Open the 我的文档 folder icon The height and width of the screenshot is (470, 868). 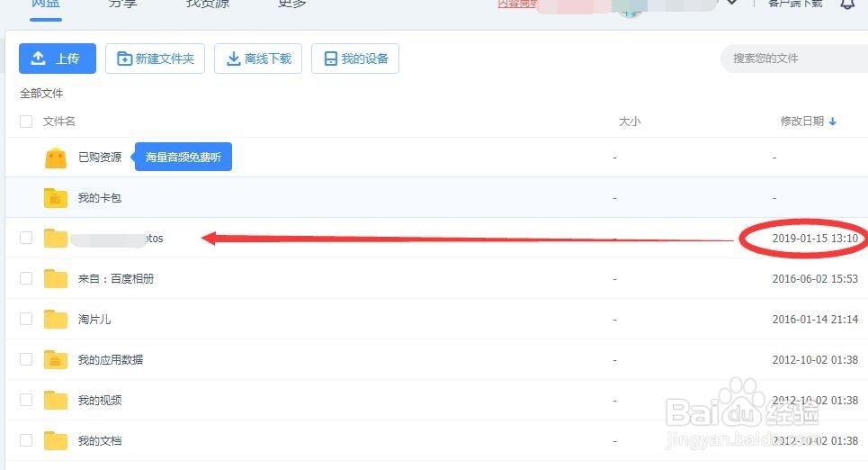click(56, 440)
